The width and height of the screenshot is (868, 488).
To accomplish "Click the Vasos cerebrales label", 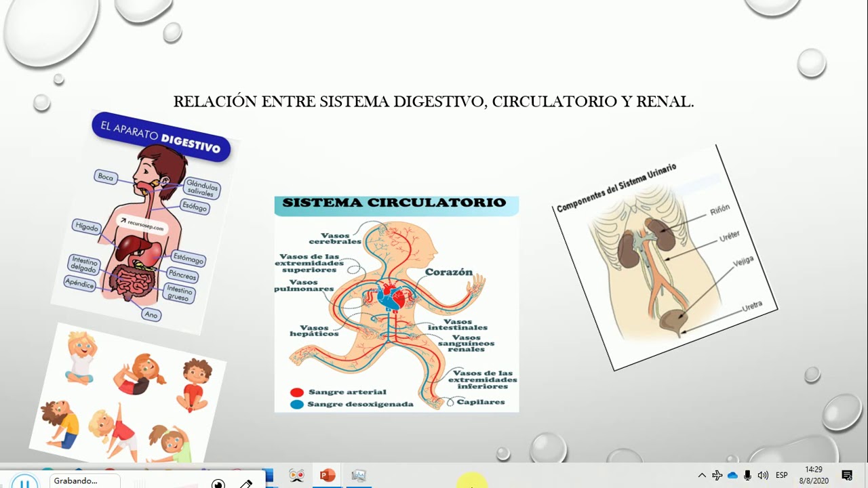I will click(335, 239).
